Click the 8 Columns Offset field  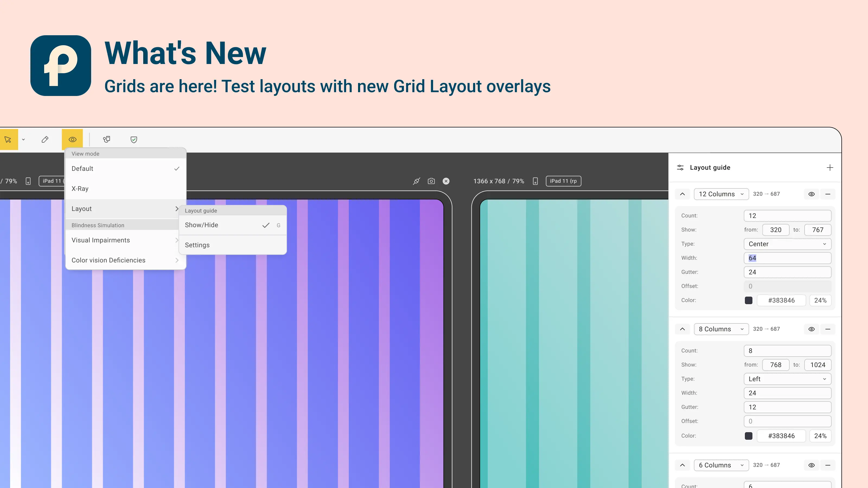coord(787,421)
